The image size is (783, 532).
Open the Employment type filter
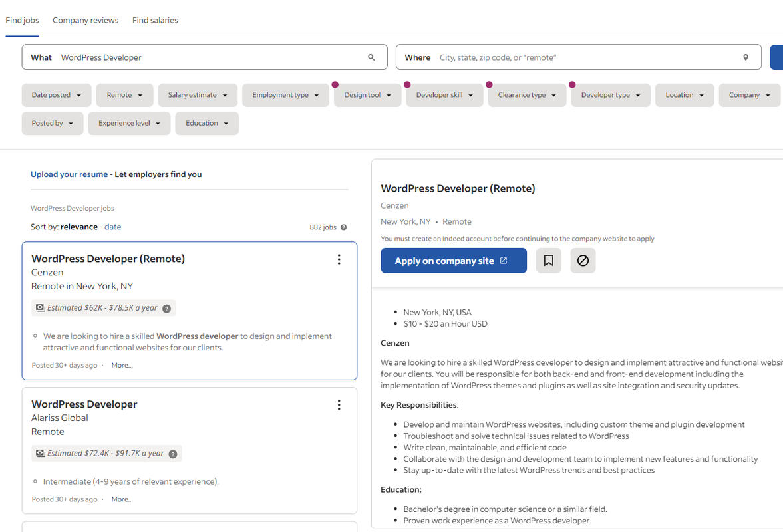click(285, 95)
